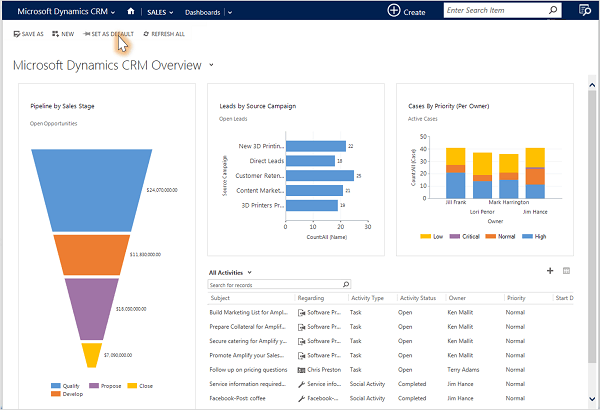The height and width of the screenshot is (410, 600).
Task: Set this dashboard as default
Action: point(108,34)
